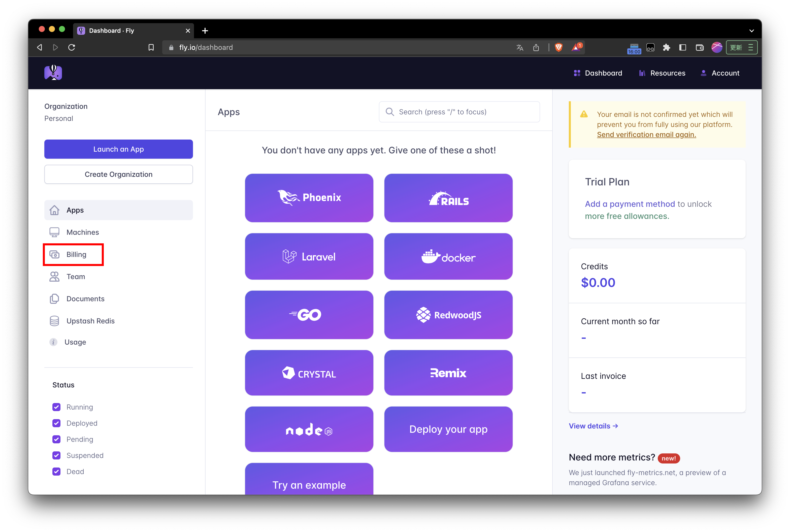Expand the tab list chevron dropdown

pyautogui.click(x=751, y=30)
